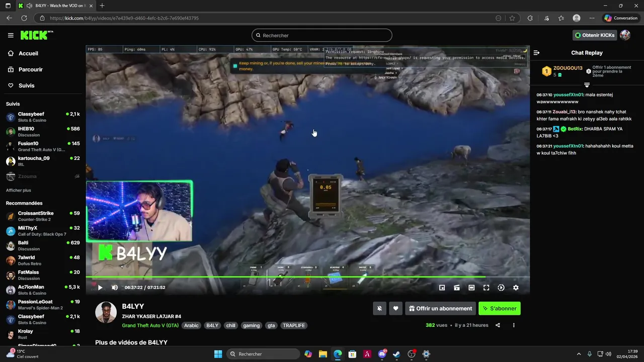Select the Arabic tag
The width and height of the screenshot is (644, 362).
[x=191, y=325]
